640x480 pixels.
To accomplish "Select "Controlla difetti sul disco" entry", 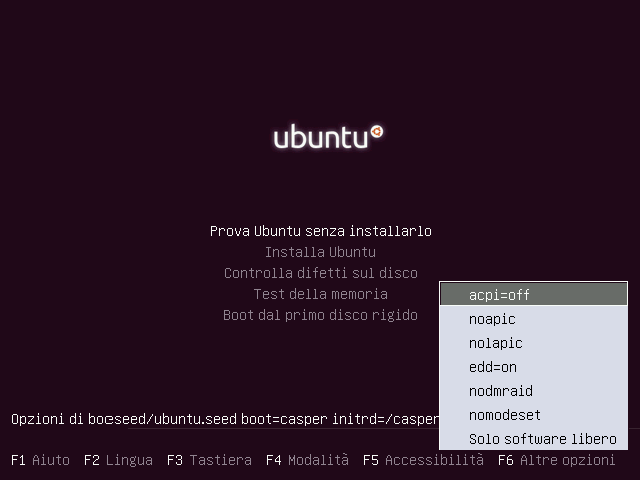I will coord(320,273).
